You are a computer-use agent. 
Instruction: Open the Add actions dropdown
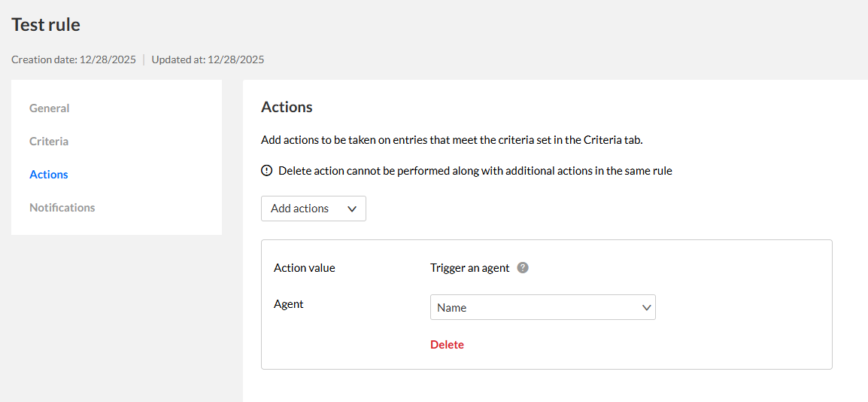(x=313, y=209)
